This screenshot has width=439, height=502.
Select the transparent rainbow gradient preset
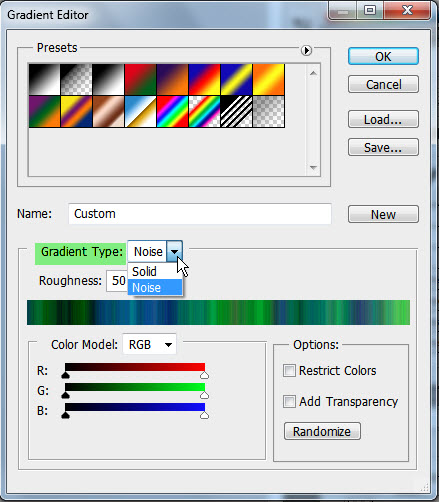coord(204,112)
